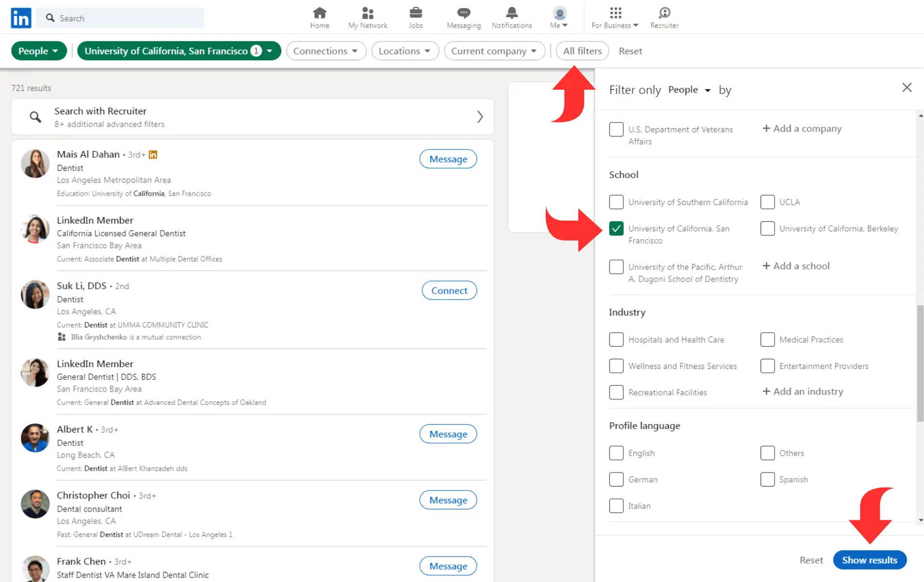Open Mais Al Dahan's profile photo
Image resolution: width=924 pixels, height=582 pixels.
[35, 163]
